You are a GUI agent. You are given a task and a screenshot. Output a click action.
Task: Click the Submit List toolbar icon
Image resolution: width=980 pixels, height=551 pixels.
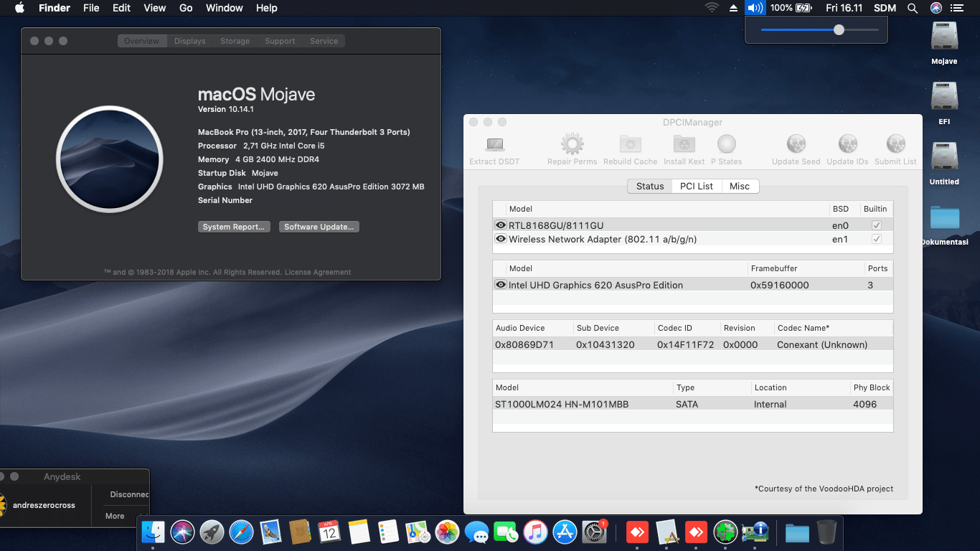point(895,147)
